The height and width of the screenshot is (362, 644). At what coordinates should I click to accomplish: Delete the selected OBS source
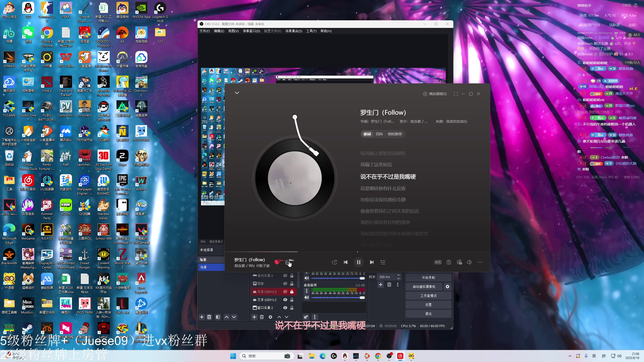click(262, 317)
